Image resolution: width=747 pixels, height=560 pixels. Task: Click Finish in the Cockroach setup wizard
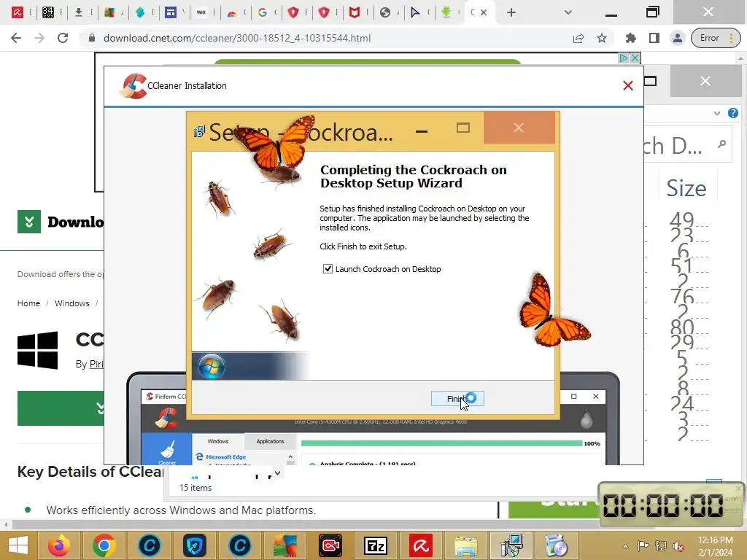[457, 399]
